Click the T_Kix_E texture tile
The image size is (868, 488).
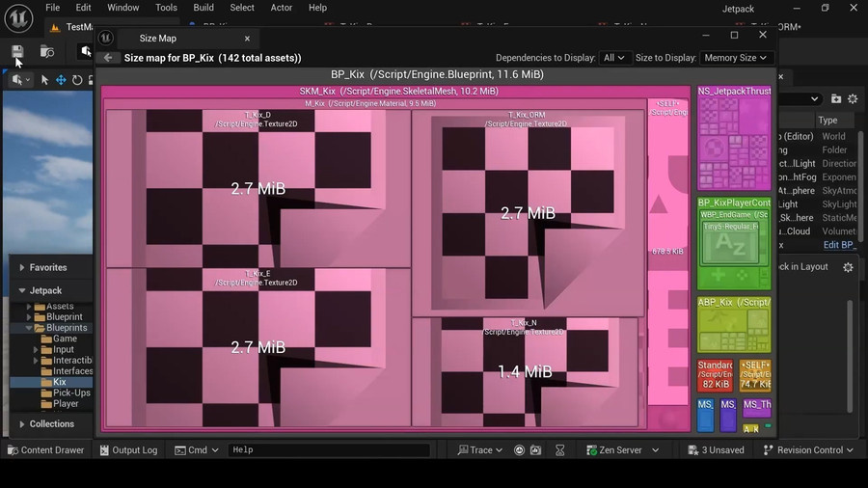(x=258, y=347)
